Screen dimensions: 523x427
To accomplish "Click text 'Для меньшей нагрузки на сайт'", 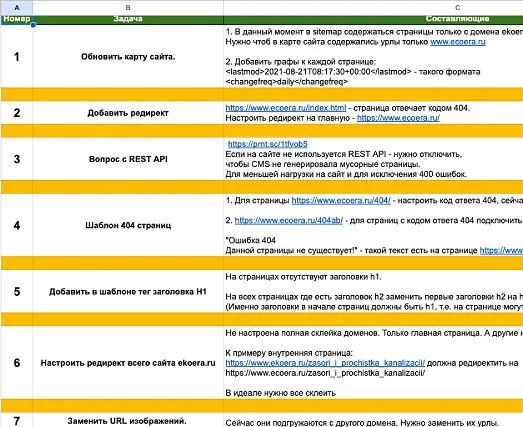I will pyautogui.click(x=285, y=174).
